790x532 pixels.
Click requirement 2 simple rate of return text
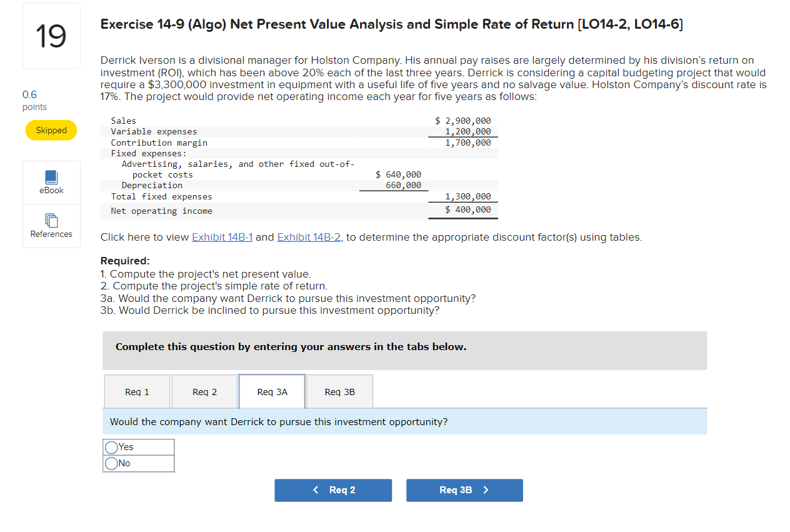coord(214,286)
